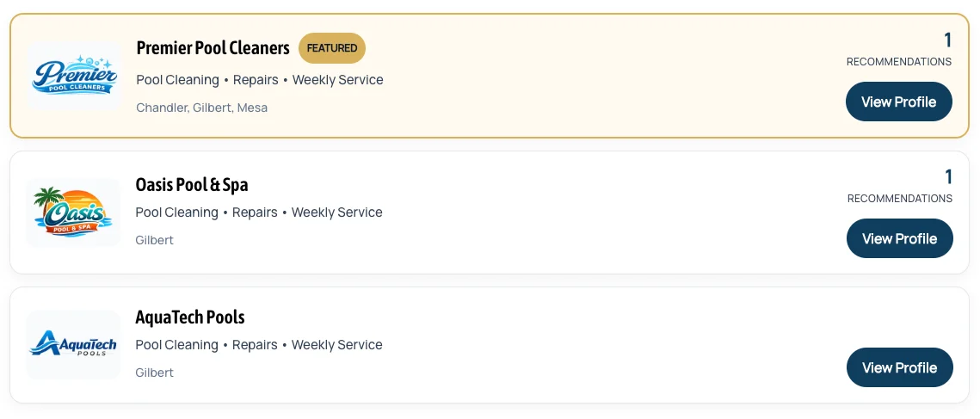Click Oasis services line with Weekly Service

coord(259,213)
